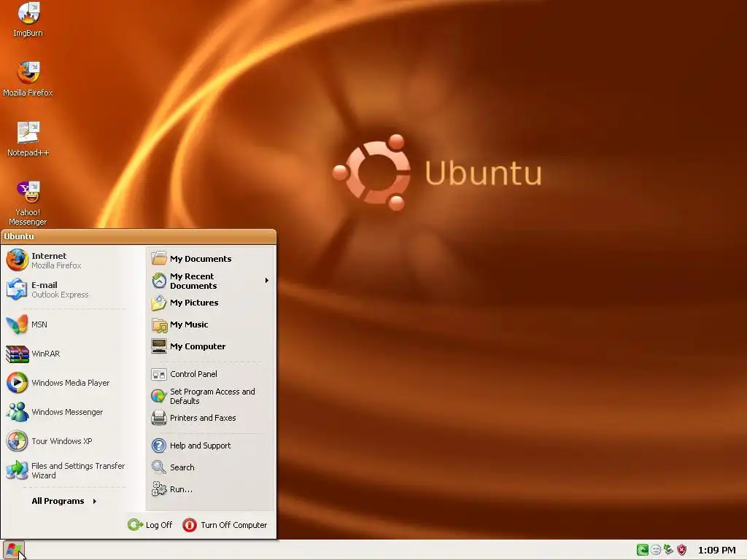This screenshot has height=560, width=747.
Task: Select the Notepad++ desktop icon
Action: (x=28, y=139)
